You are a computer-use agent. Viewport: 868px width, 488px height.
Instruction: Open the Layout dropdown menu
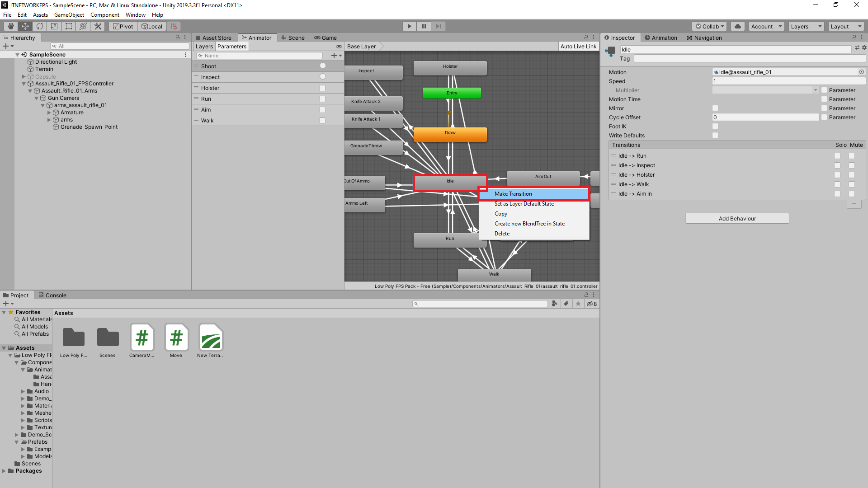pyautogui.click(x=845, y=26)
